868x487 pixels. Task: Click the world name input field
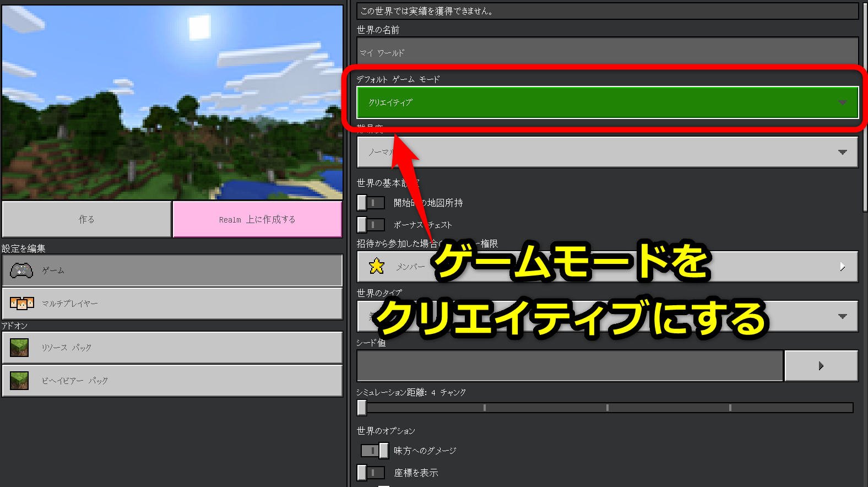[607, 53]
